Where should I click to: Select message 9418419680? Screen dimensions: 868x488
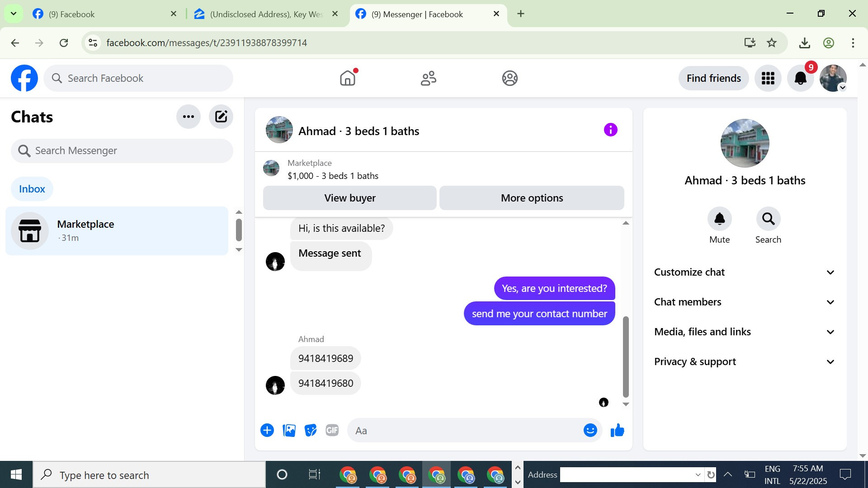coord(325,383)
